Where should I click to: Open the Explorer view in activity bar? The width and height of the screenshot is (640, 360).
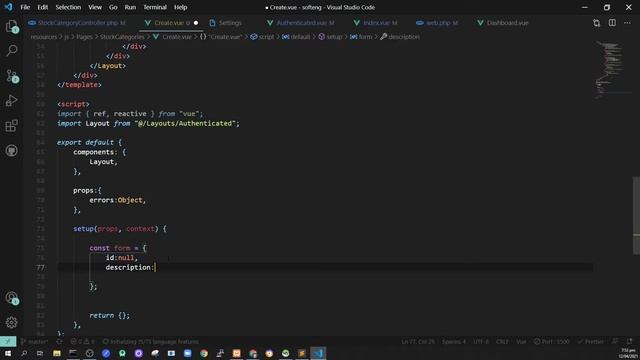click(x=11, y=27)
